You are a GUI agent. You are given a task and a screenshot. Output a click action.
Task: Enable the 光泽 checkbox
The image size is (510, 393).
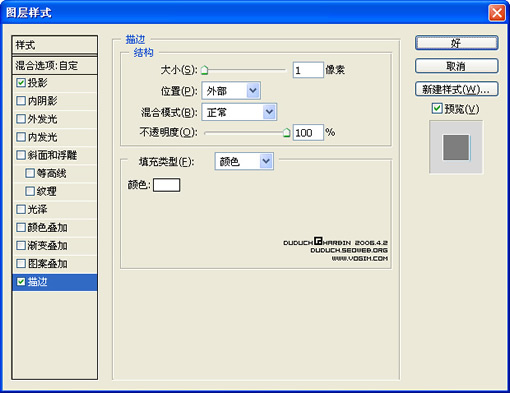pos(21,209)
